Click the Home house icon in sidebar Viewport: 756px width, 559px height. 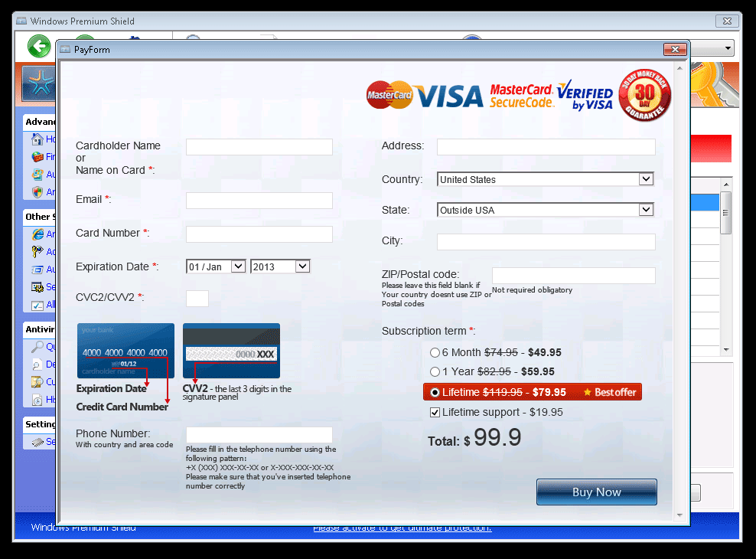click(x=37, y=139)
